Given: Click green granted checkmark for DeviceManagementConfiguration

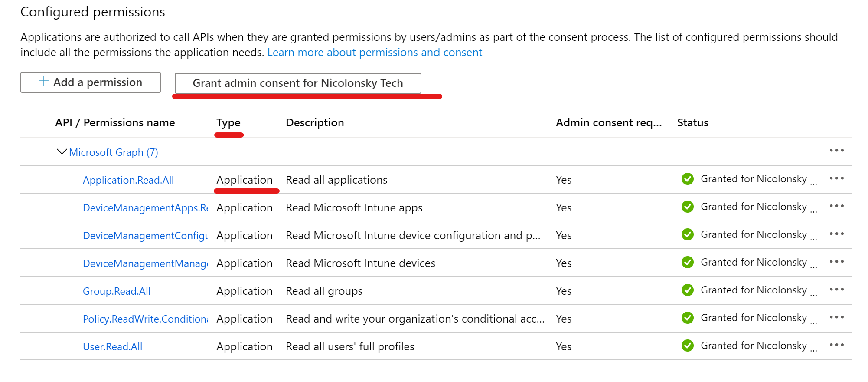Looking at the screenshot, I should (x=687, y=234).
